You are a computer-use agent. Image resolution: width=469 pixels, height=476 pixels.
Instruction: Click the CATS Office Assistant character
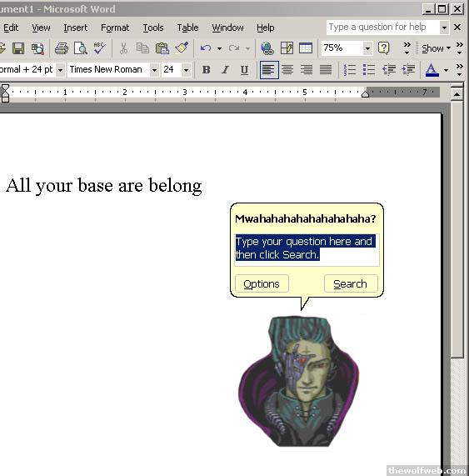pos(299,381)
